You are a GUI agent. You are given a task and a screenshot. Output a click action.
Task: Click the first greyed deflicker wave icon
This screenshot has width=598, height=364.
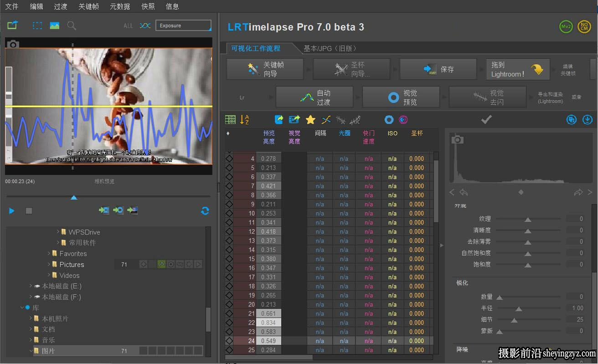pyautogui.click(x=340, y=120)
